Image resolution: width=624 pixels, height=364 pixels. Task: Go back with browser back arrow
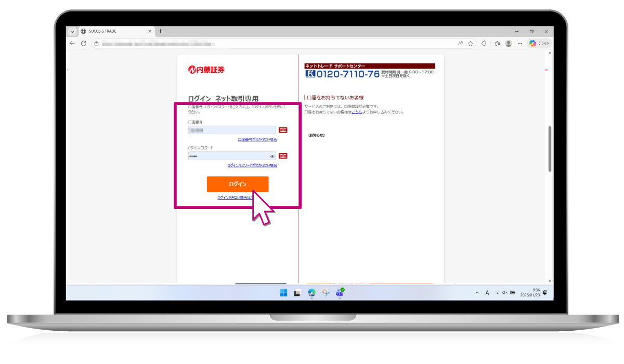[72, 44]
